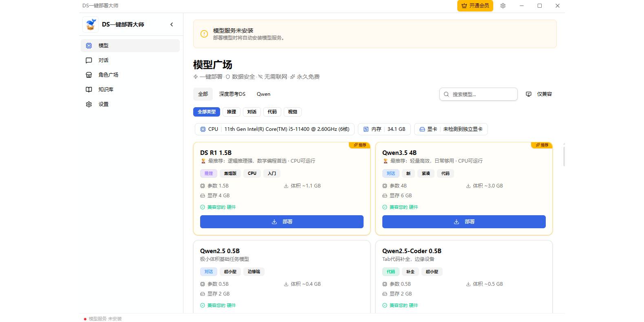Viewport: 644px width, 322px height.
Task: Go to 角色广场 in the sidebar
Action: tap(130, 75)
